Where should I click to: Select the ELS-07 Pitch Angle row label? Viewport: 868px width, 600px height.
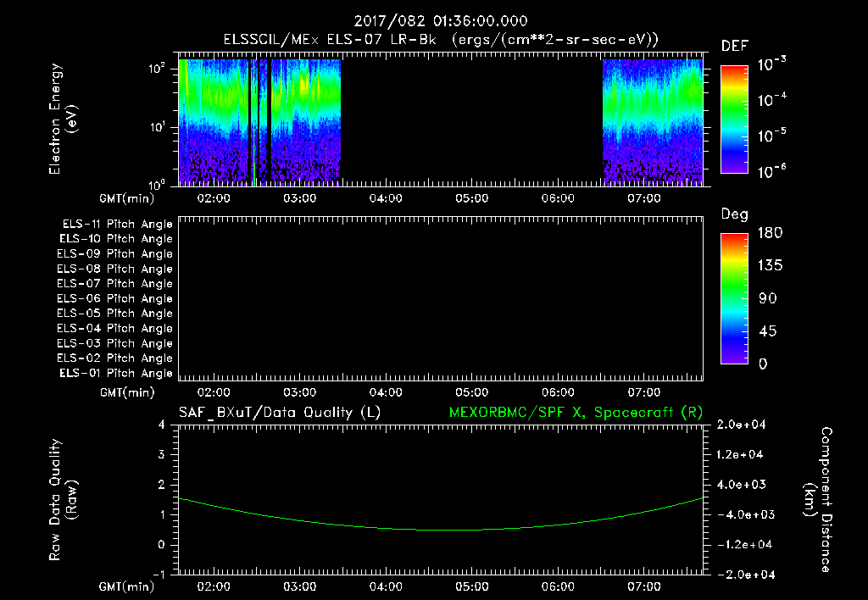click(x=114, y=283)
